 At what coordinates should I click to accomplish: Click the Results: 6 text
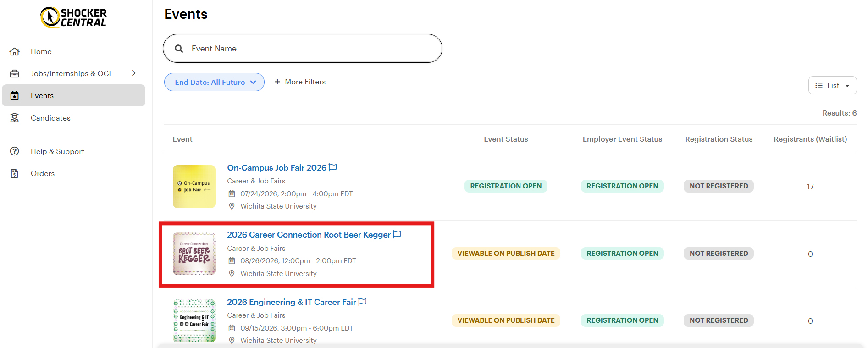pyautogui.click(x=839, y=113)
